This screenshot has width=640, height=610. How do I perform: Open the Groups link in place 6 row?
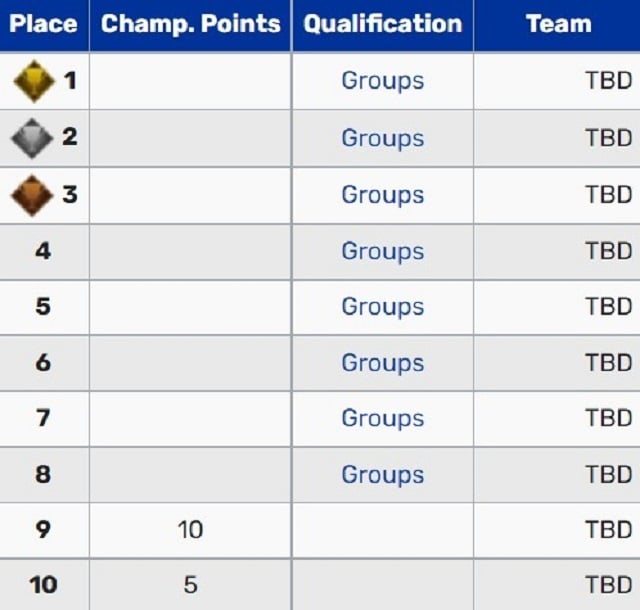(383, 363)
